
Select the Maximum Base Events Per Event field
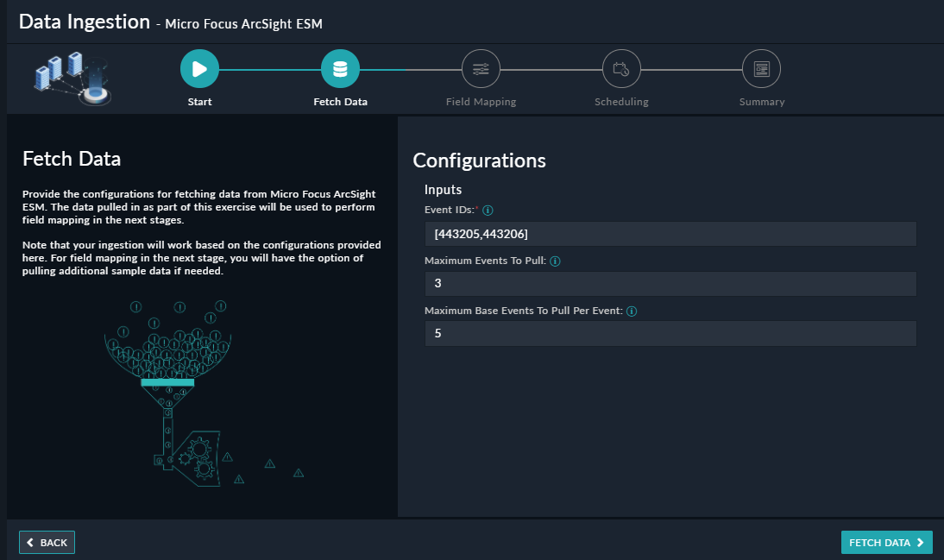tap(670, 333)
